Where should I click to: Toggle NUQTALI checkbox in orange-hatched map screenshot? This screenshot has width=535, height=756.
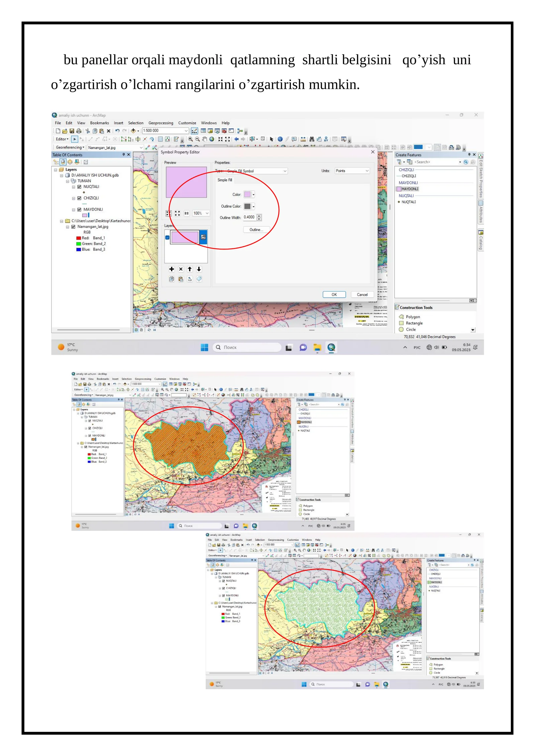point(90,421)
